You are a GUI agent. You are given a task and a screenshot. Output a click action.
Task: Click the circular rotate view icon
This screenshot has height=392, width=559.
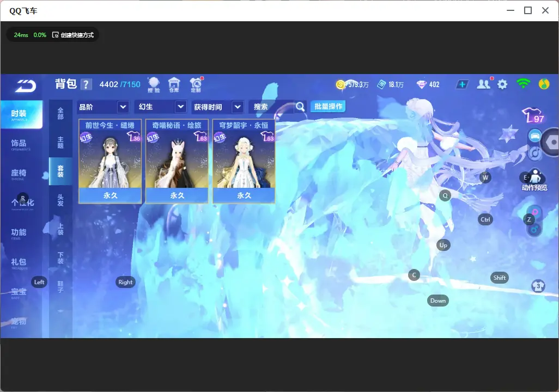tap(535, 153)
